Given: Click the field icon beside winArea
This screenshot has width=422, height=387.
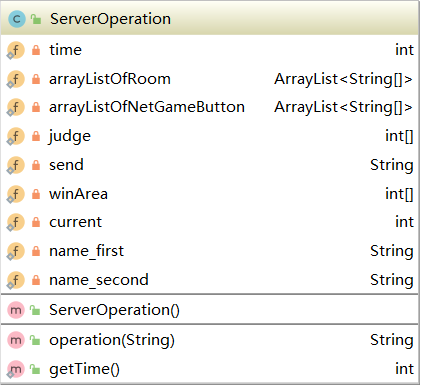Looking at the screenshot, I should (x=15, y=194).
